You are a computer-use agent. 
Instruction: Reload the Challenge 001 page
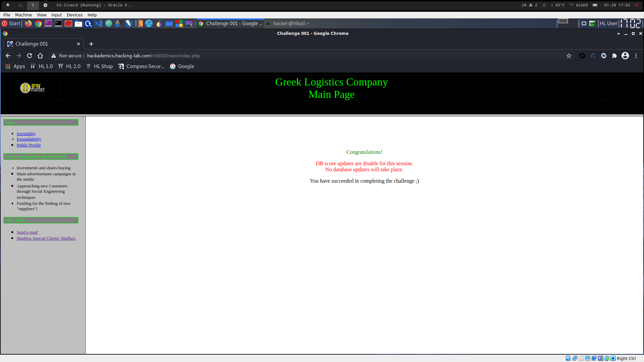30,56
